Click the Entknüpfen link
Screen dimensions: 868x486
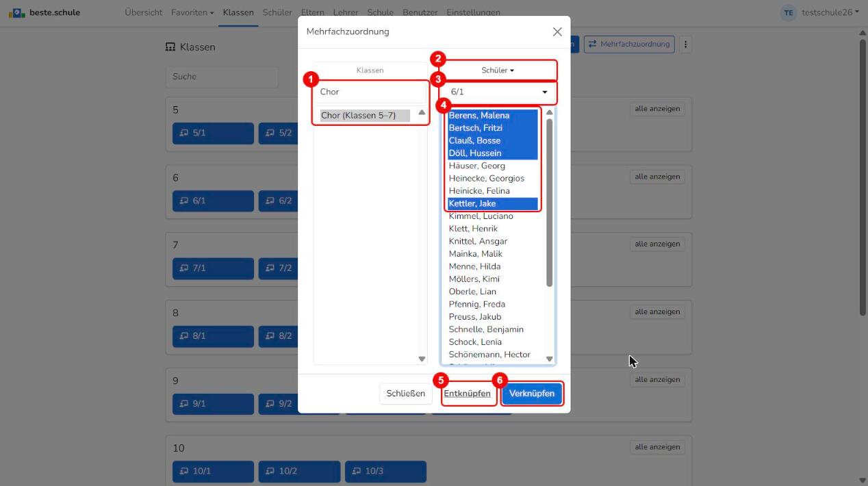tap(467, 394)
